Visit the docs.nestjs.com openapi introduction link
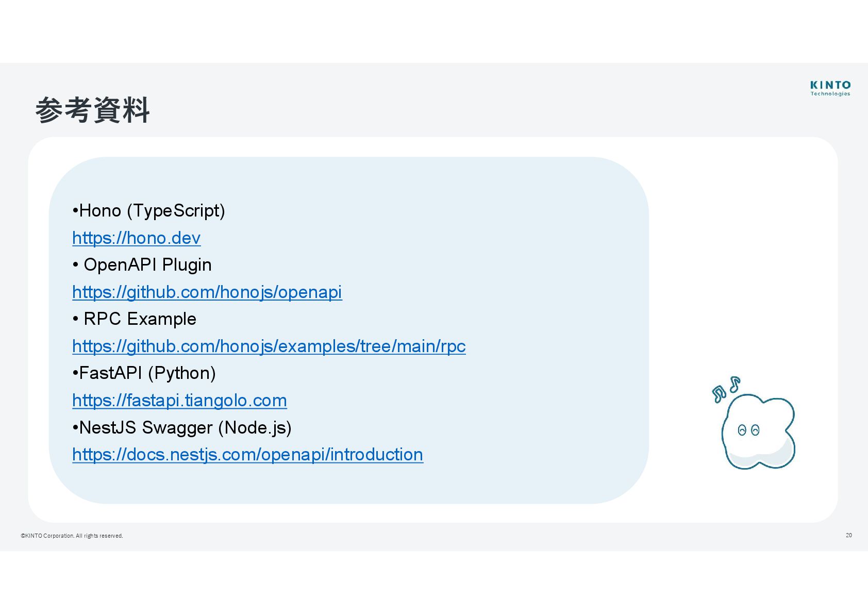Image resolution: width=868 pixels, height=614 pixels. 247,455
